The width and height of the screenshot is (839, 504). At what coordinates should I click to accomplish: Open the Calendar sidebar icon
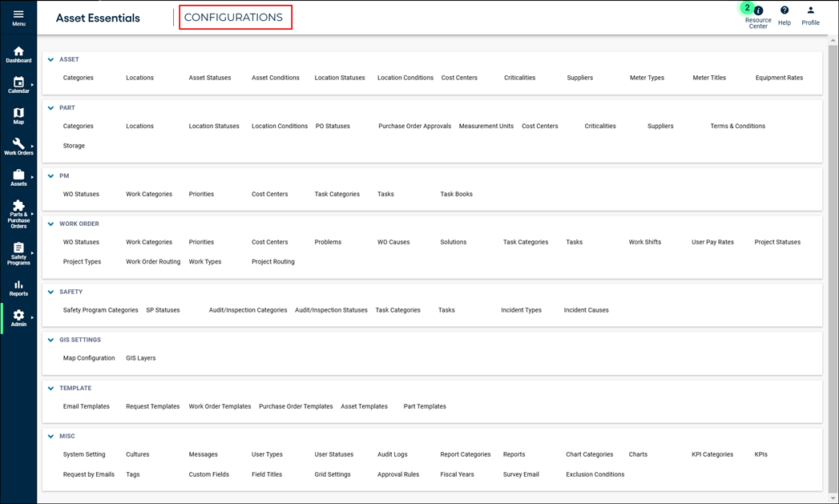tap(18, 83)
